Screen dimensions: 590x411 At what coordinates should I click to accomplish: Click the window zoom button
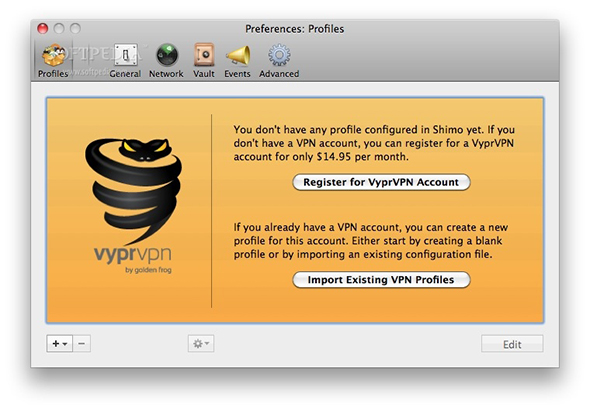pyautogui.click(x=76, y=29)
